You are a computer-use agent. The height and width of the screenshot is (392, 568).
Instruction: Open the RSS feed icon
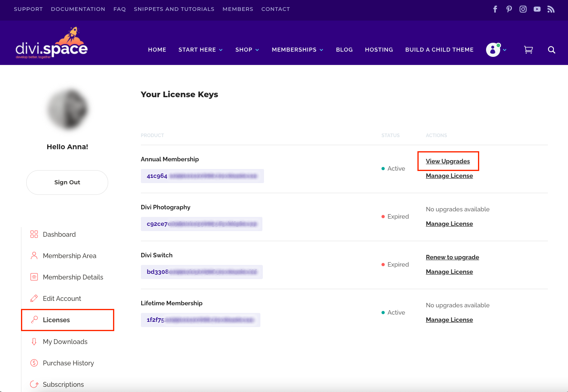[551, 9]
